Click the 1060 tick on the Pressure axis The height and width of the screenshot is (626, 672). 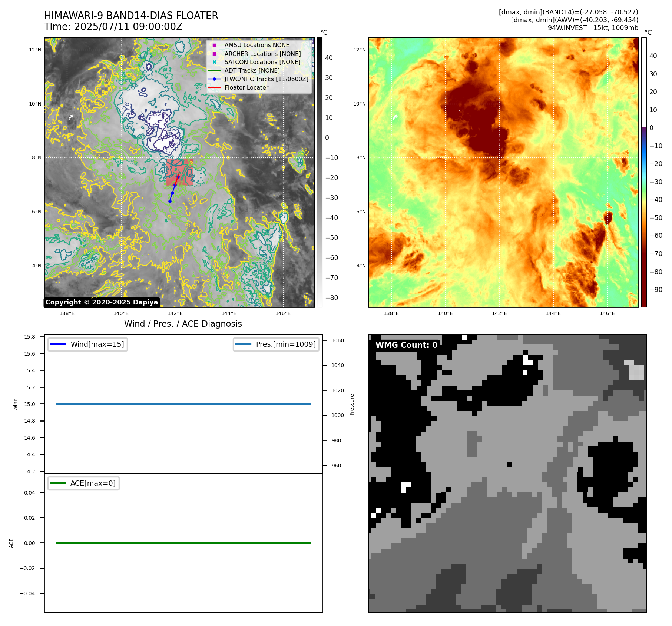338,340
